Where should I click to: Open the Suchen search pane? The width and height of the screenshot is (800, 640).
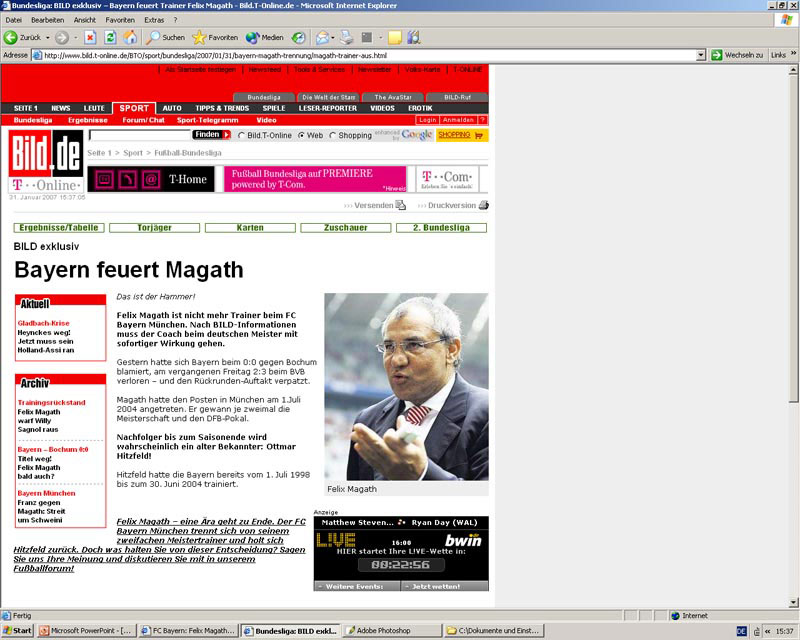tap(166, 37)
